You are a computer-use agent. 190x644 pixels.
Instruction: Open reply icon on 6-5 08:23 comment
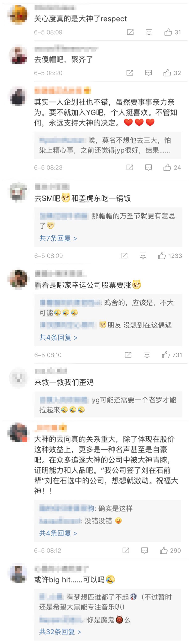pyautogui.click(x=149, y=167)
